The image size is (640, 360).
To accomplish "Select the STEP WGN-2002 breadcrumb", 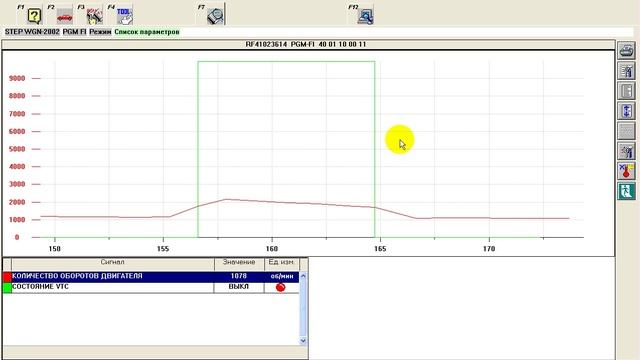I will [x=32, y=32].
